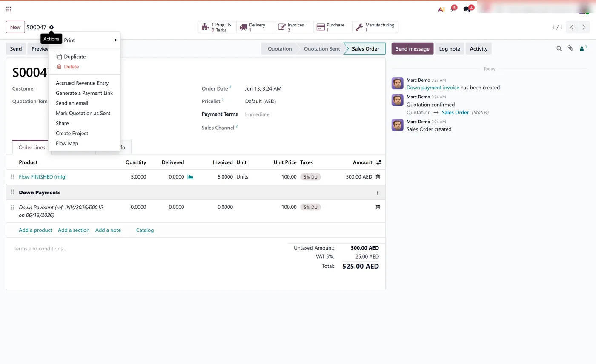The image size is (596, 364).
Task: Delete the Flow FINISHED order line
Action: [378, 177]
